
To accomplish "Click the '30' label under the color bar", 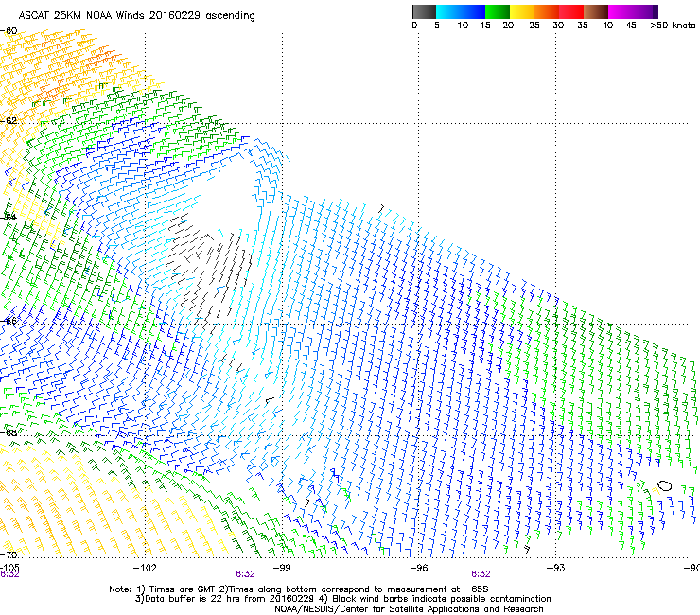I will (558, 25).
